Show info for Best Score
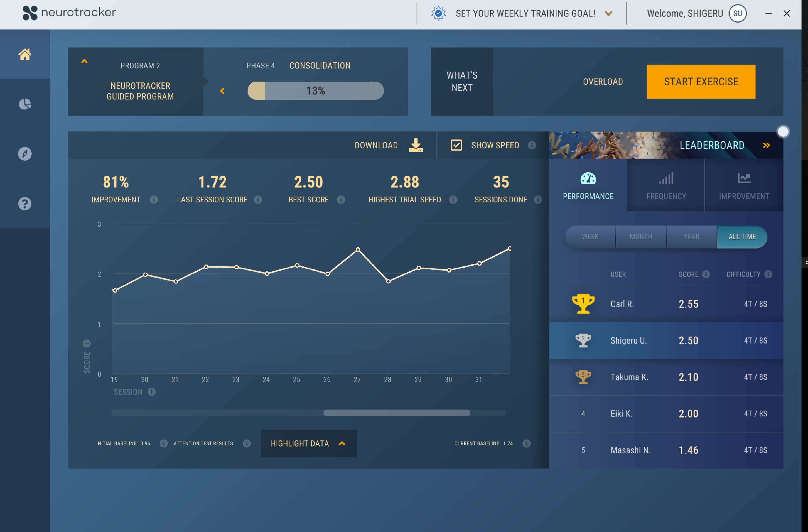808x532 pixels. [341, 200]
